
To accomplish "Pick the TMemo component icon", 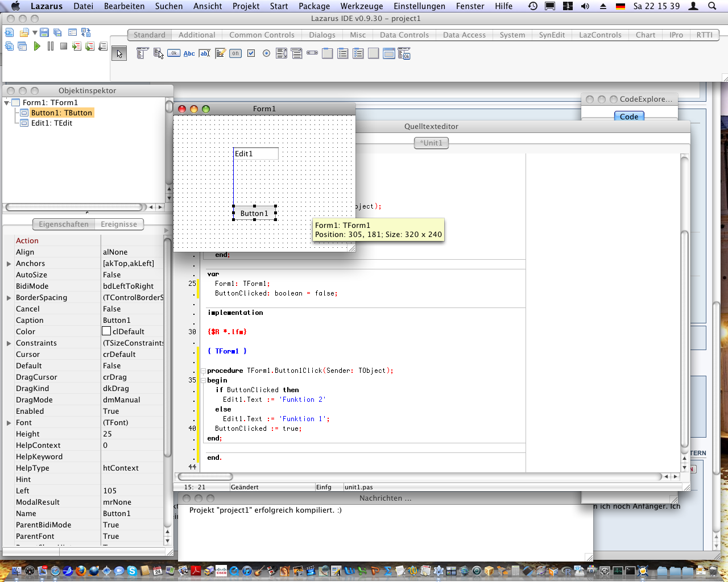I will (x=220, y=53).
